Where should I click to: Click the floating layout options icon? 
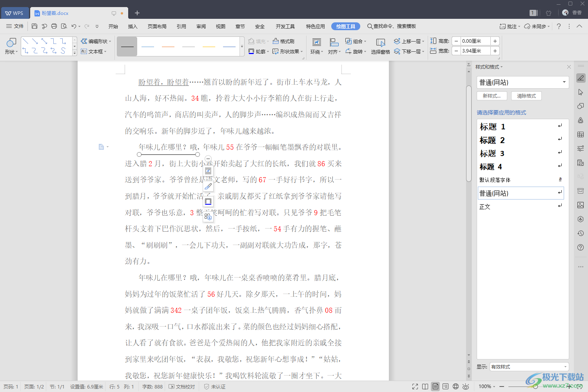(x=208, y=171)
